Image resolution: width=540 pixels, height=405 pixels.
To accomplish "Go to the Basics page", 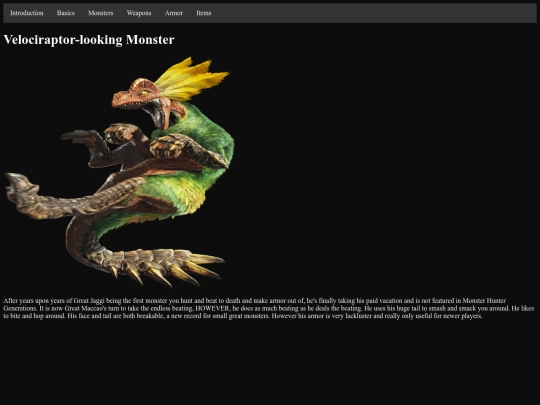I will click(65, 13).
